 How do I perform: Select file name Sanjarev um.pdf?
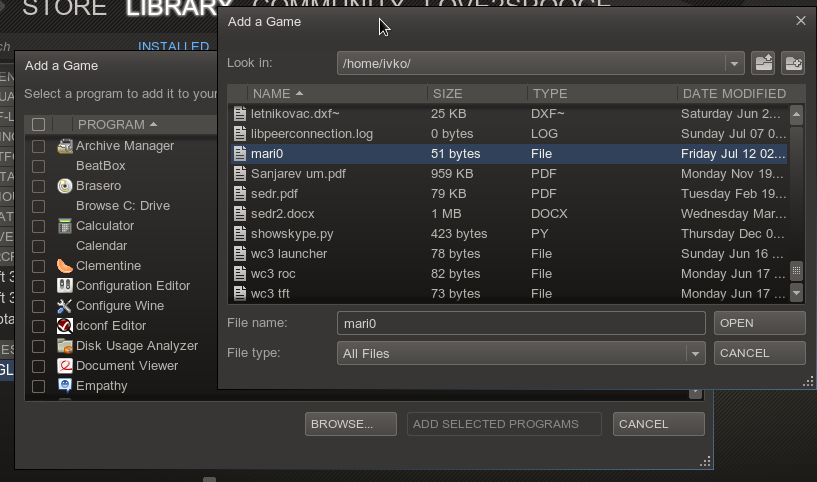(298, 174)
